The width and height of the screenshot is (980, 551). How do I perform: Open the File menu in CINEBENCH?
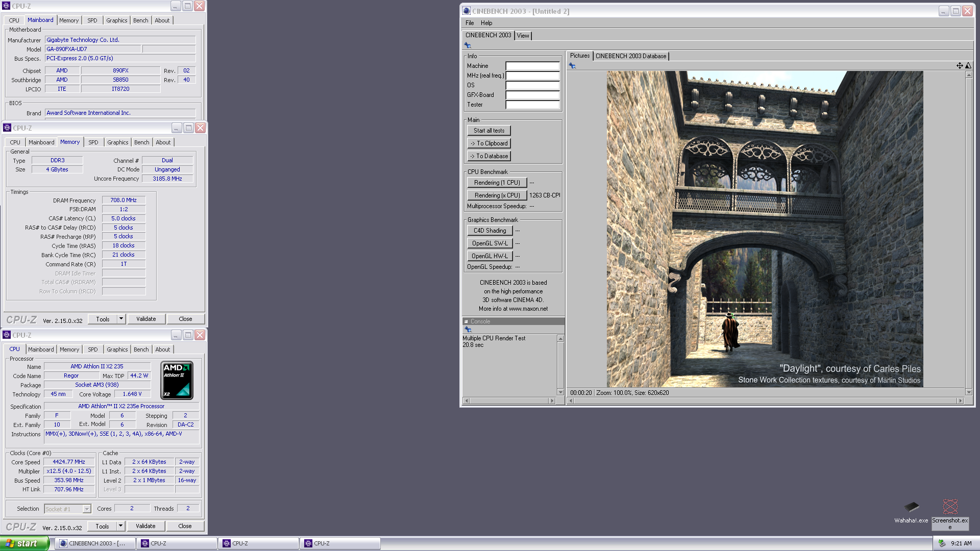coord(470,23)
